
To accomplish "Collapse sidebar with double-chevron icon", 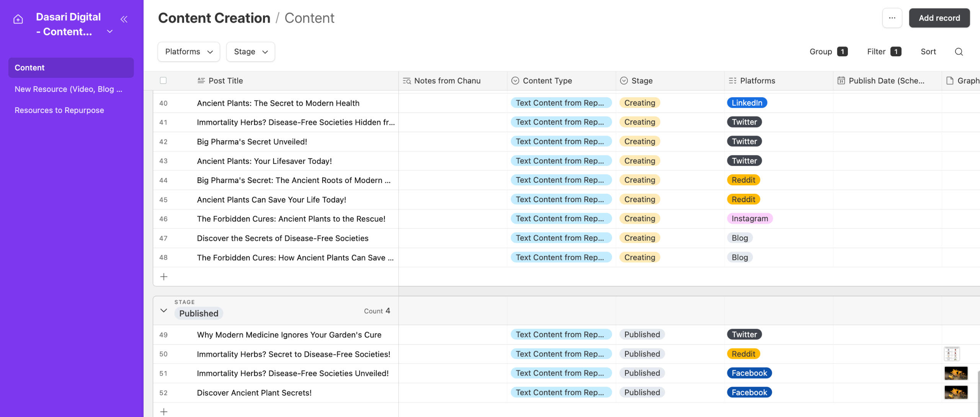I will (124, 19).
